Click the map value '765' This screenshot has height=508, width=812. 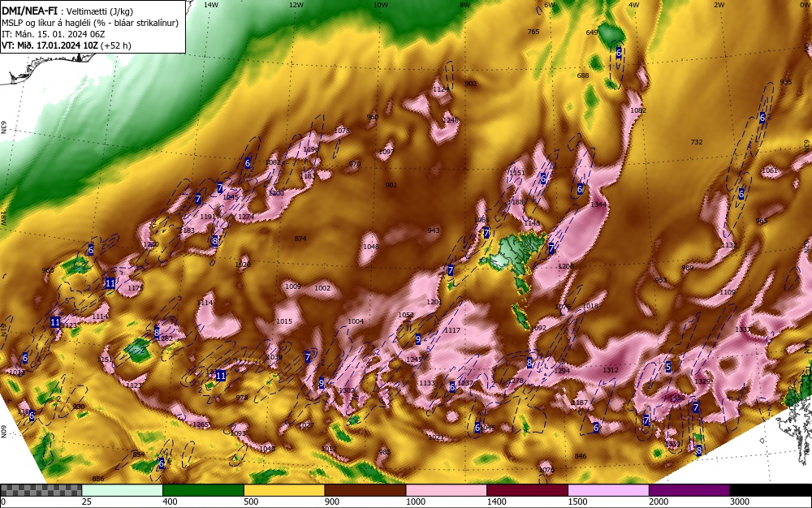point(533,32)
